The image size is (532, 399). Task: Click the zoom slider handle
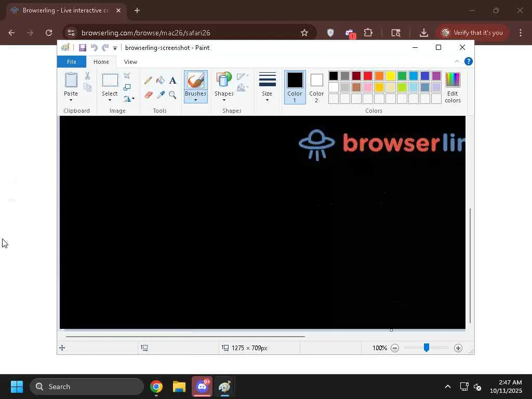427,348
